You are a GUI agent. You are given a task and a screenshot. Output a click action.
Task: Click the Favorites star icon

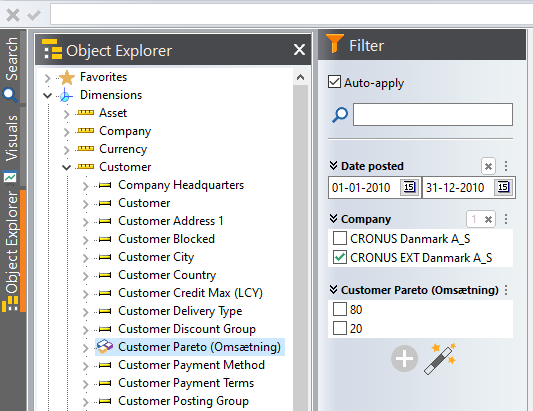(x=67, y=78)
